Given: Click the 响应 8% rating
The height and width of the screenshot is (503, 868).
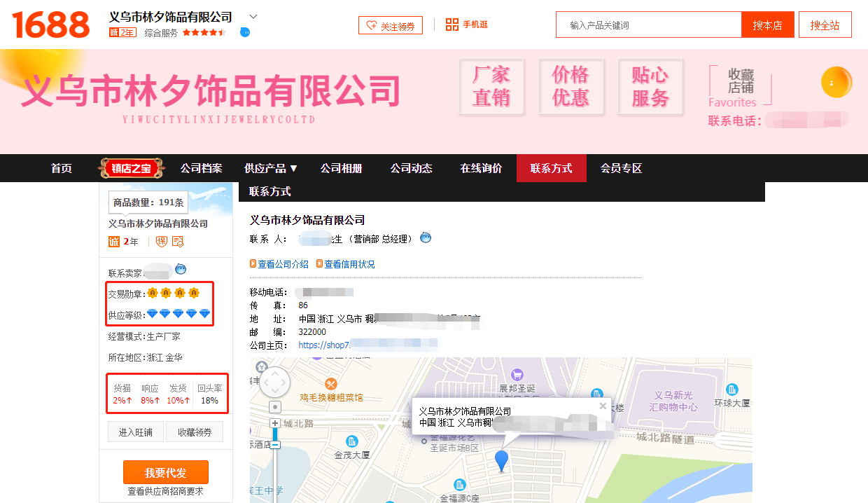Looking at the screenshot, I should (x=150, y=394).
